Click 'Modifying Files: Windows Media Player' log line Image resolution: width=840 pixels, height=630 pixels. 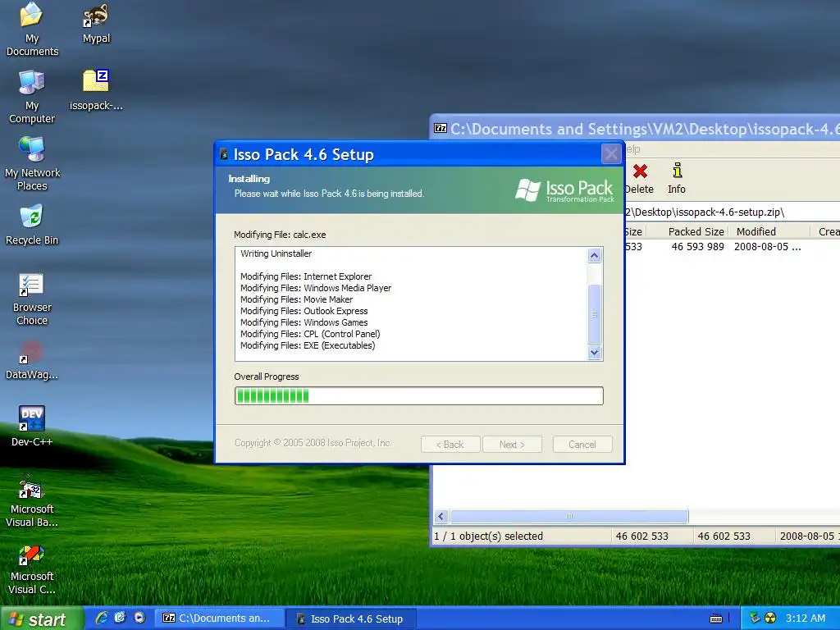[316, 288]
